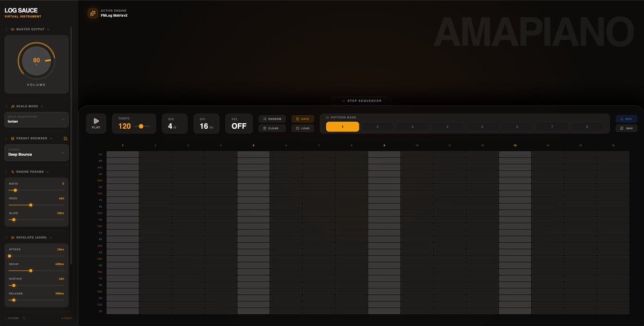Grab the Master Output section drag handle
Image resolution: width=644 pixels, height=326 pixels.
click(x=6, y=29)
